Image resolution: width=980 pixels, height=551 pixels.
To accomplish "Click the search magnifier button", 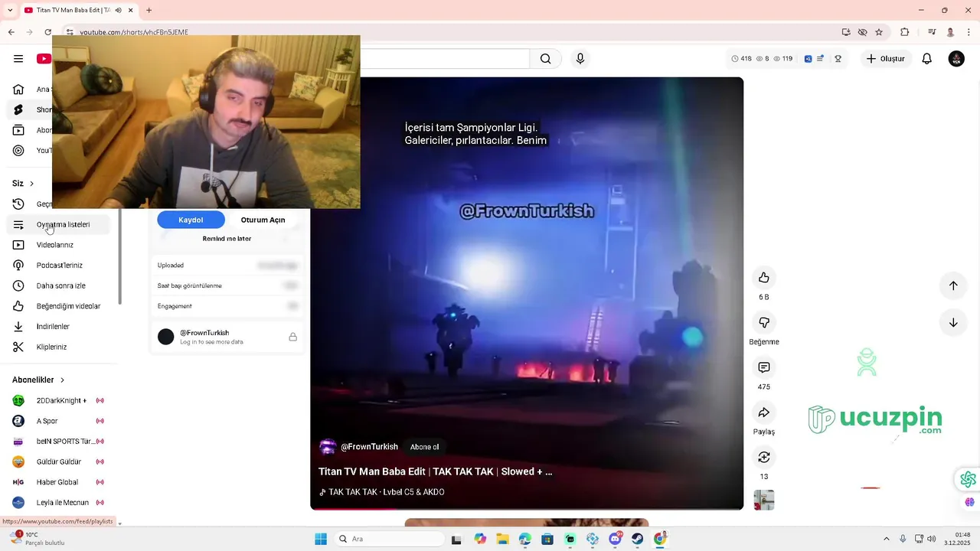I will coord(545,59).
